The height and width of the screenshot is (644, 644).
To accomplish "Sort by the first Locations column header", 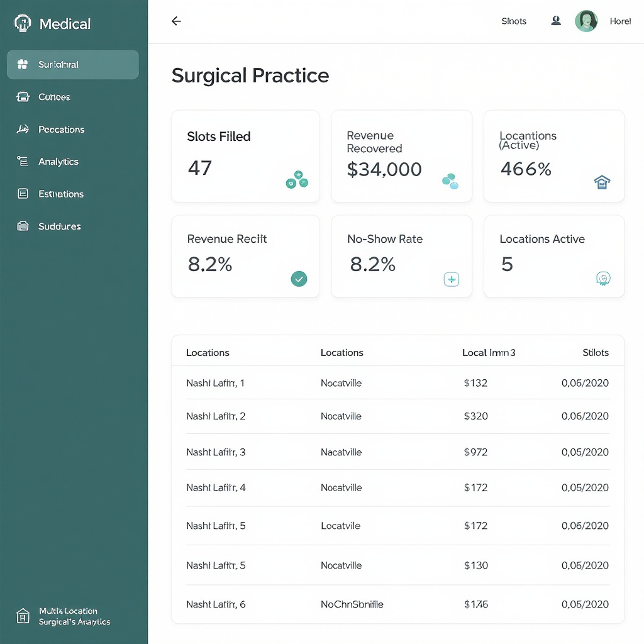I will (x=208, y=352).
